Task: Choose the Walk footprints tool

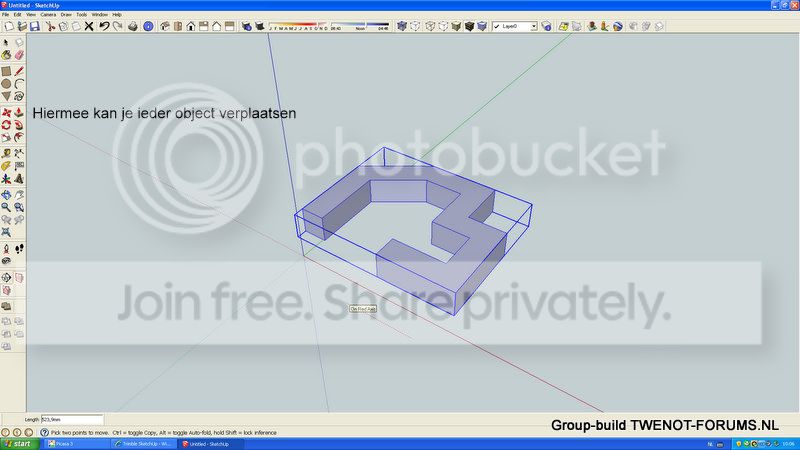Action: pyautogui.click(x=19, y=249)
